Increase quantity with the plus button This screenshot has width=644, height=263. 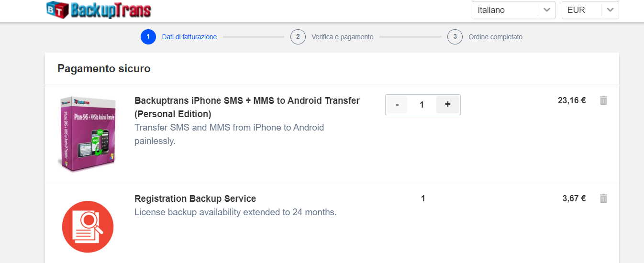(x=447, y=104)
